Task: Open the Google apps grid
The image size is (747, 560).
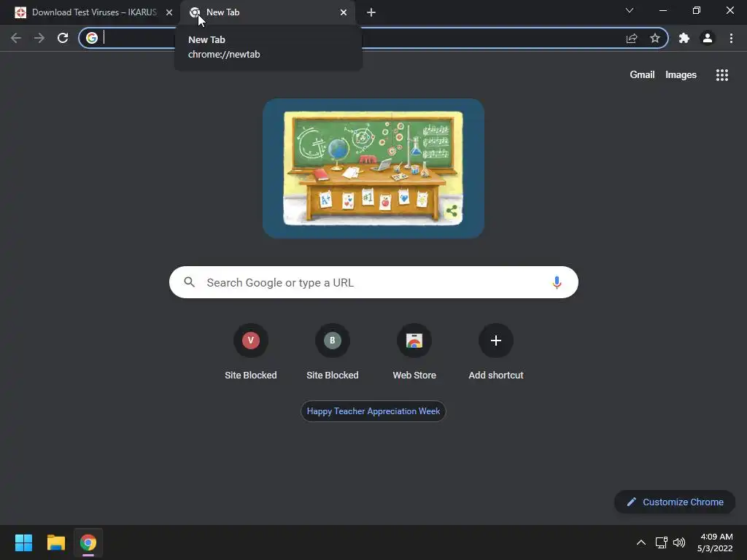Action: click(722, 75)
